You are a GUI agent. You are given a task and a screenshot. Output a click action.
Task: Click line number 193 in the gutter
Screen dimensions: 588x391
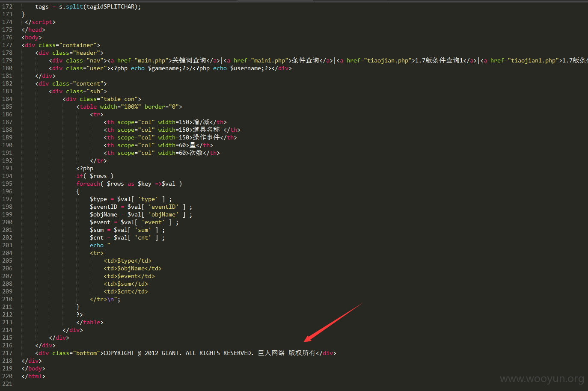7,168
